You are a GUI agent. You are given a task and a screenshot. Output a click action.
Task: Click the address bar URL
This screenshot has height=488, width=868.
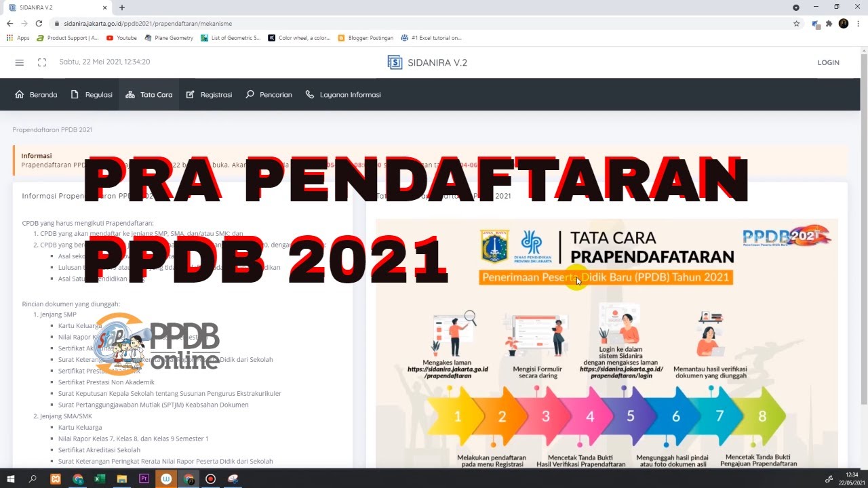pyautogui.click(x=148, y=23)
